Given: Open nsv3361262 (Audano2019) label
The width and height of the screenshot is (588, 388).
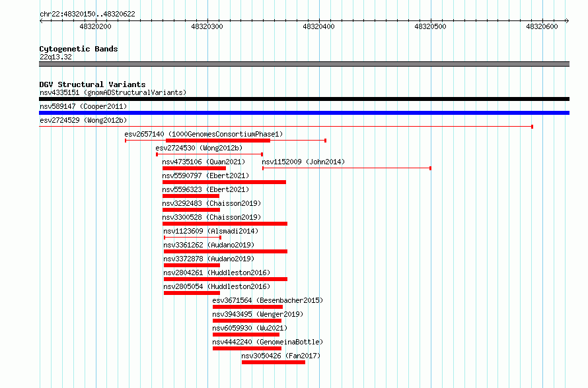Looking at the screenshot, I should (209, 245).
